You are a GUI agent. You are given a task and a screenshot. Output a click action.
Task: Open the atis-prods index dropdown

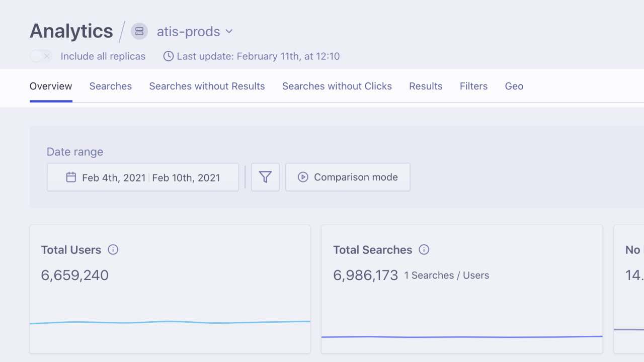click(195, 31)
